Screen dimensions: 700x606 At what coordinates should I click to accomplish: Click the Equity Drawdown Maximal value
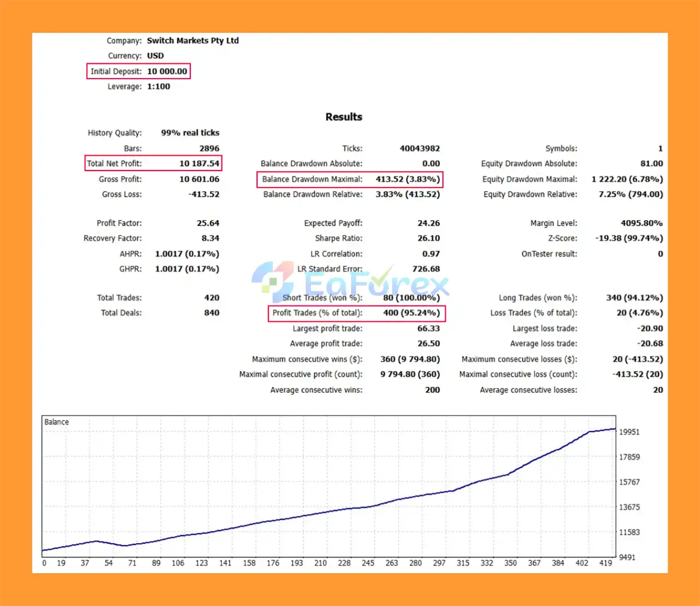[x=627, y=179]
